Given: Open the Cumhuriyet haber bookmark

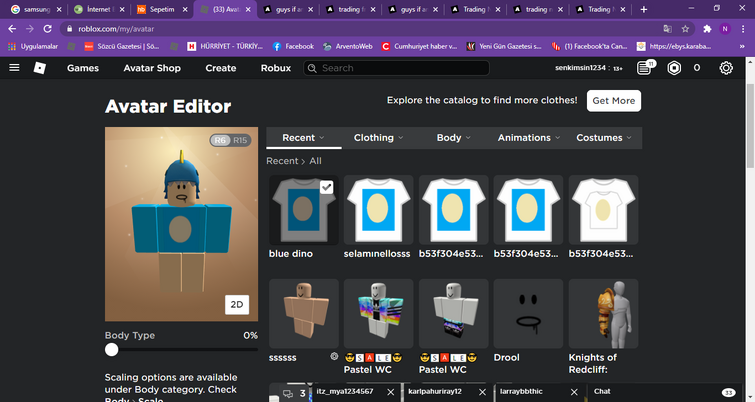Looking at the screenshot, I should coord(419,46).
